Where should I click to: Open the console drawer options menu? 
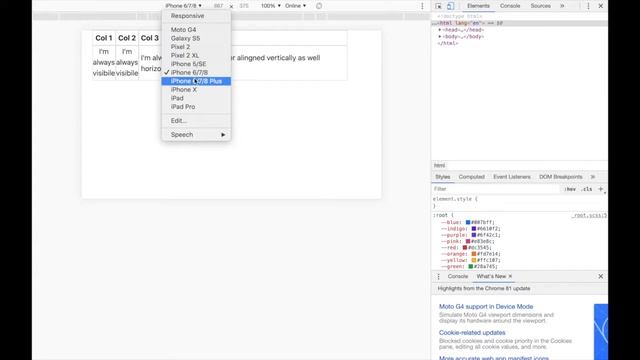click(438, 276)
